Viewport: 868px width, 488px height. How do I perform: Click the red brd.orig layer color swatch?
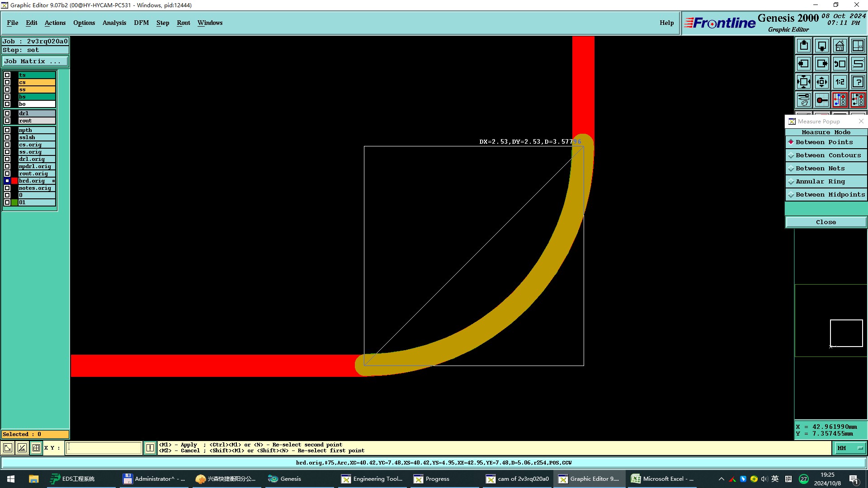tap(14, 181)
